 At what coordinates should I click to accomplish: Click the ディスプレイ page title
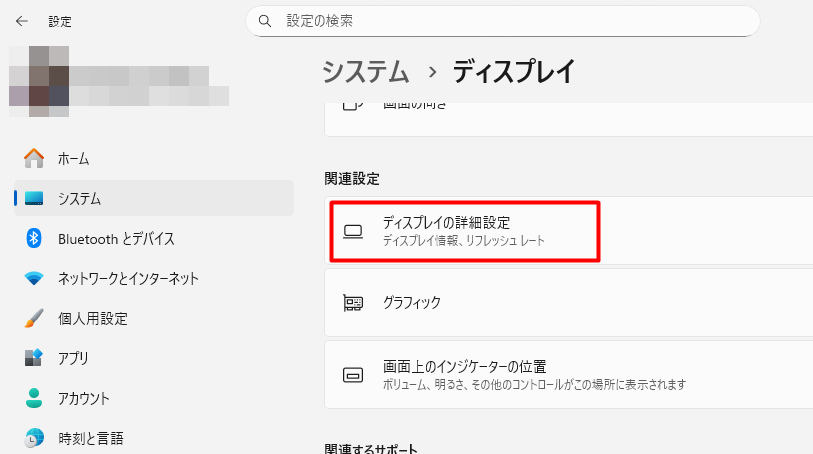pyautogui.click(x=514, y=72)
